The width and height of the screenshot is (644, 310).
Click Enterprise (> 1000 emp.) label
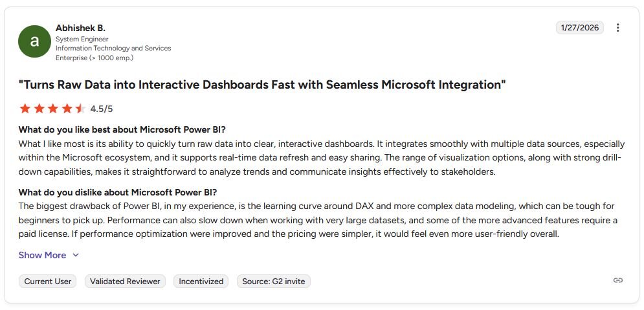click(95, 58)
